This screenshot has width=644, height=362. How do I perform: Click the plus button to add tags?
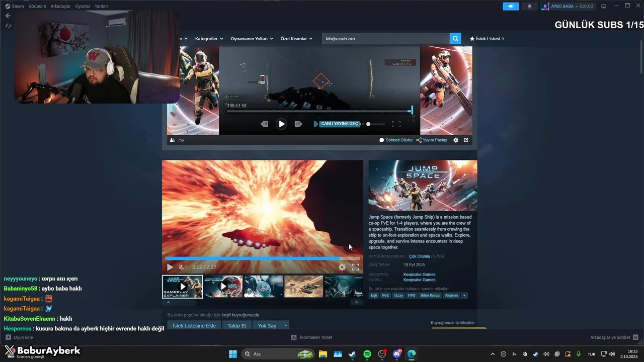(x=464, y=295)
